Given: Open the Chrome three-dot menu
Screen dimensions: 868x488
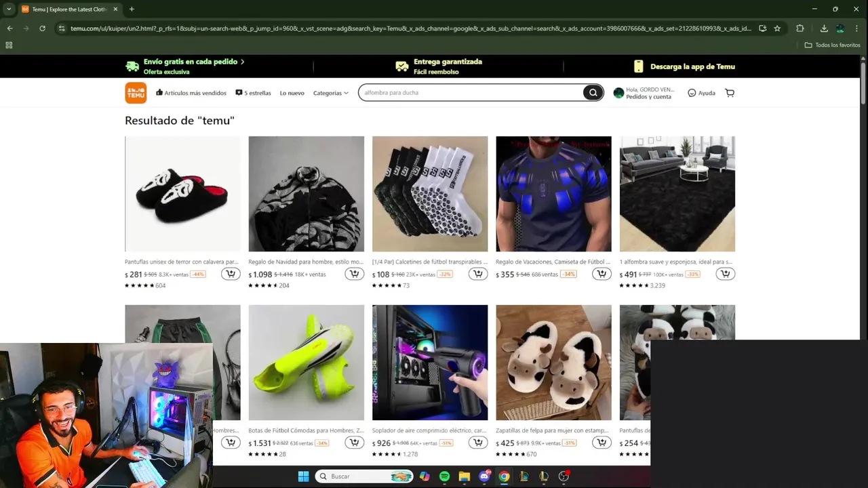Looking at the screenshot, I should (x=857, y=28).
